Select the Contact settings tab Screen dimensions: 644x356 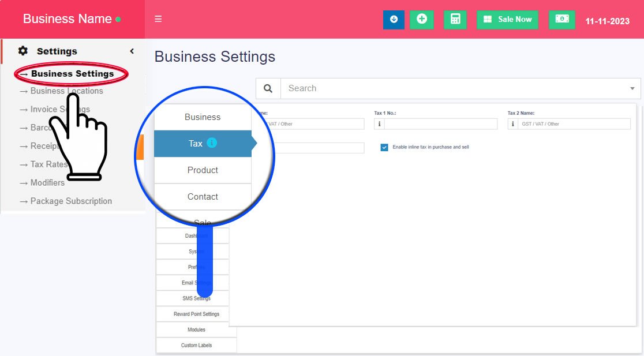coord(203,197)
